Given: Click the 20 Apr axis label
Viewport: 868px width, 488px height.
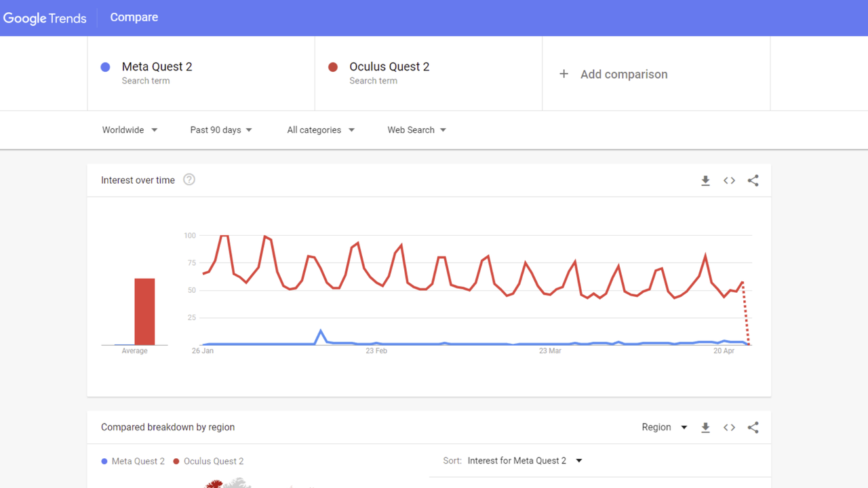Looking at the screenshot, I should pyautogui.click(x=724, y=351).
